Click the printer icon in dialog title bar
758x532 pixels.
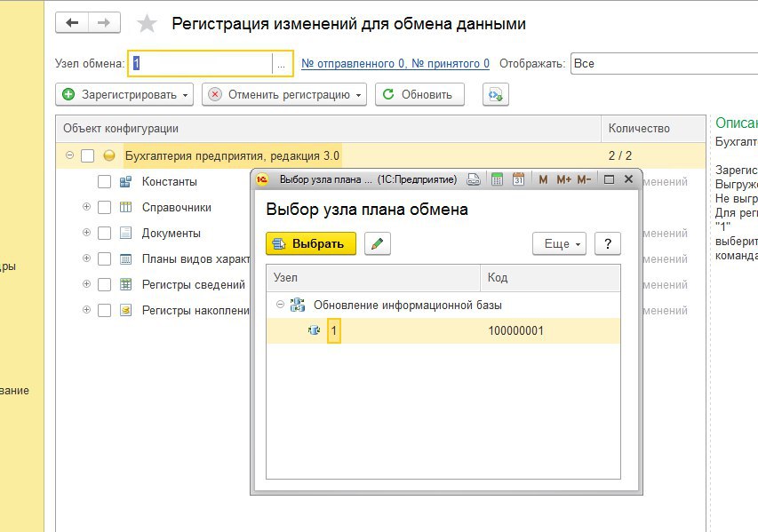click(474, 179)
